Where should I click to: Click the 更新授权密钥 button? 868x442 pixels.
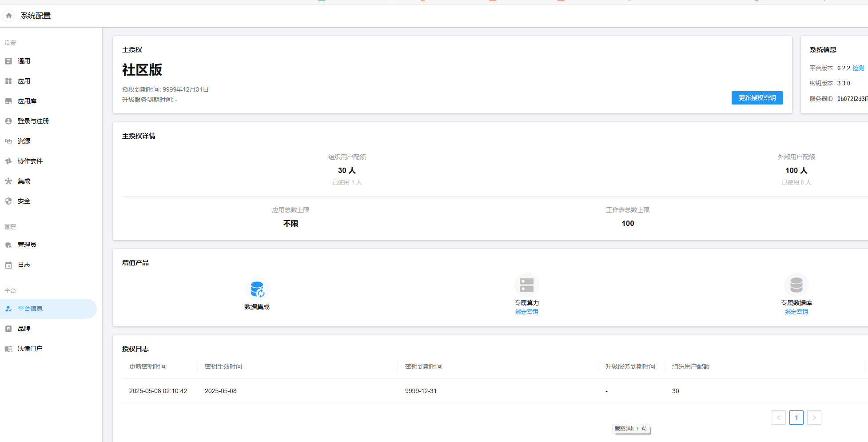point(757,98)
